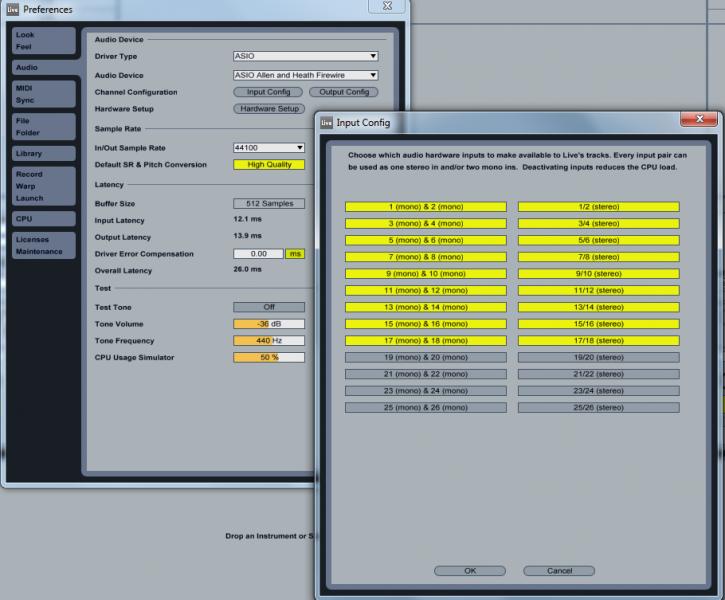This screenshot has height=600, width=725.
Task: Disable 17 (mono) & 18 (mono) inputs
Action: pyautogui.click(x=426, y=341)
